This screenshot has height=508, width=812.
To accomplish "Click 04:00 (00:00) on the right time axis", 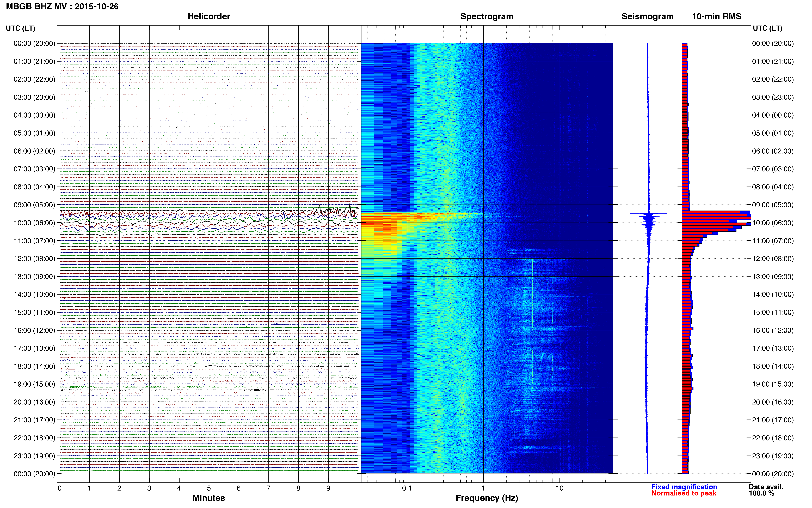I will (773, 115).
